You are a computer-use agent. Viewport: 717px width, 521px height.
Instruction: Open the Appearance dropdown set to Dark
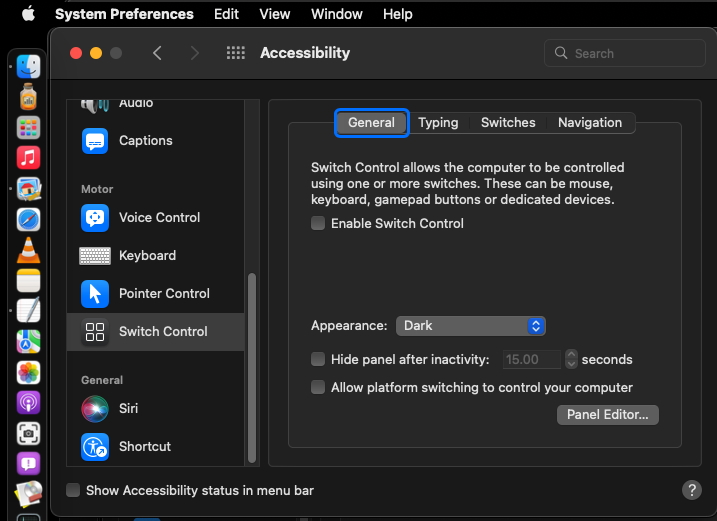[x=470, y=326]
